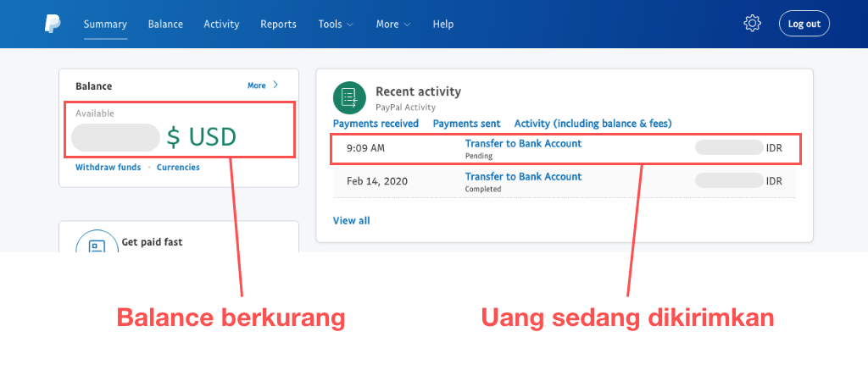The height and width of the screenshot is (381, 868).
Task: Open the Reports tab
Action: (278, 25)
